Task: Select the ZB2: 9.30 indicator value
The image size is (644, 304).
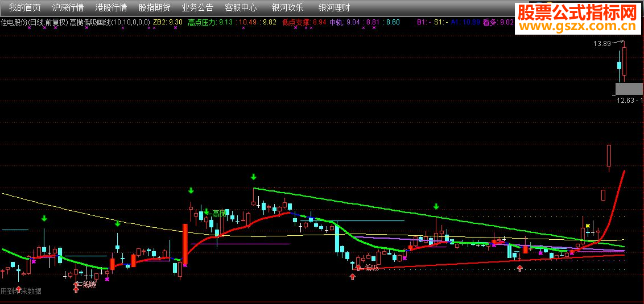Action: pyautogui.click(x=168, y=22)
